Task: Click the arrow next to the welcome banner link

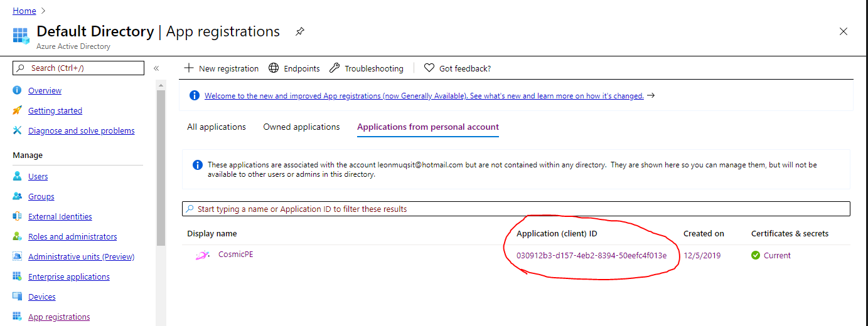Action: [651, 96]
